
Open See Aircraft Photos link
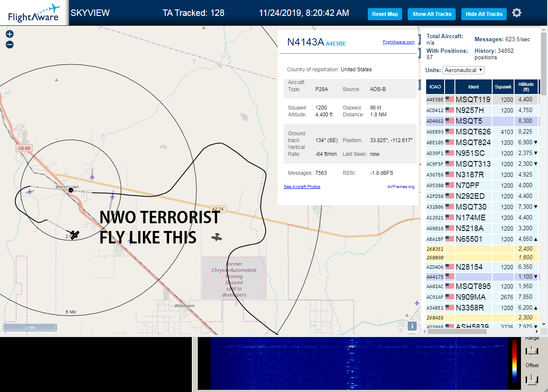click(x=302, y=187)
